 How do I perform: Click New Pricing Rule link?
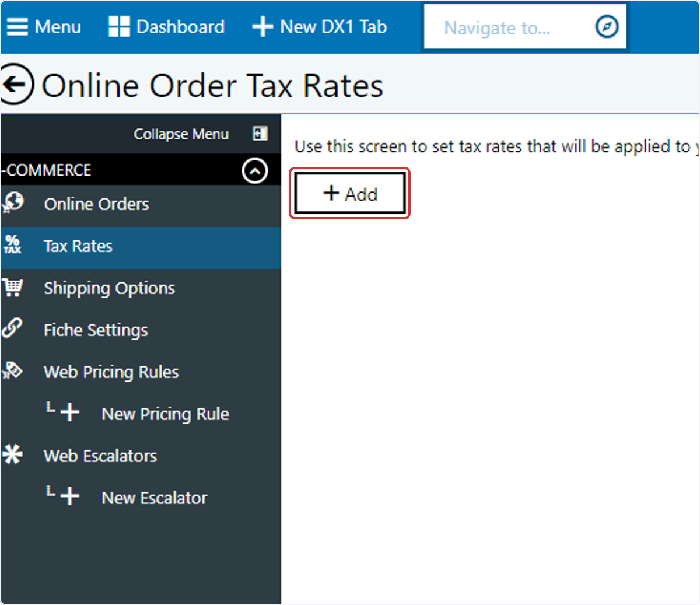click(x=165, y=414)
